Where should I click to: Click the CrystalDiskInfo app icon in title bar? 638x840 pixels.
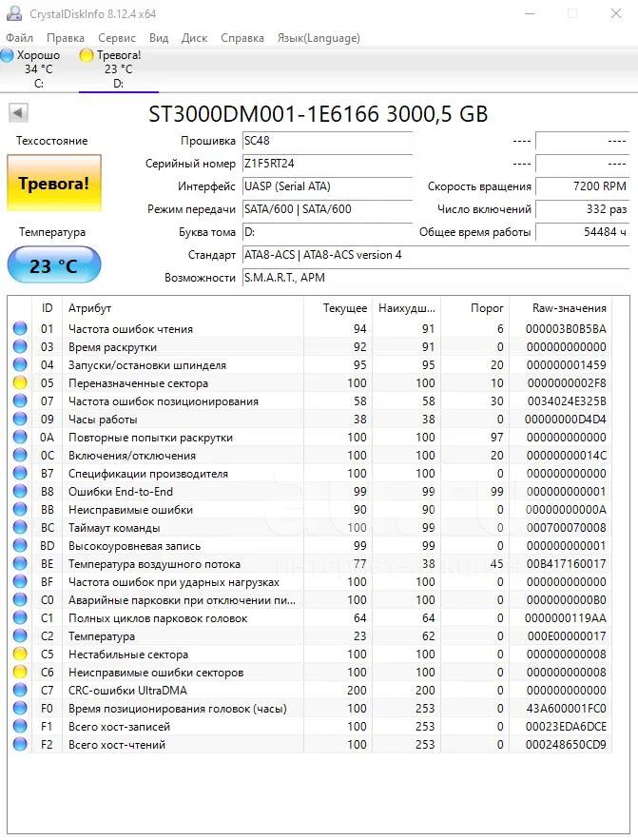(14, 13)
